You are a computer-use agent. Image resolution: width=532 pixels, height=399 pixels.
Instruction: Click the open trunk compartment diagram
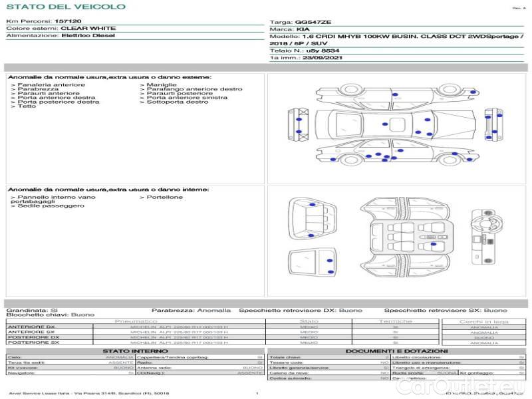point(312,221)
